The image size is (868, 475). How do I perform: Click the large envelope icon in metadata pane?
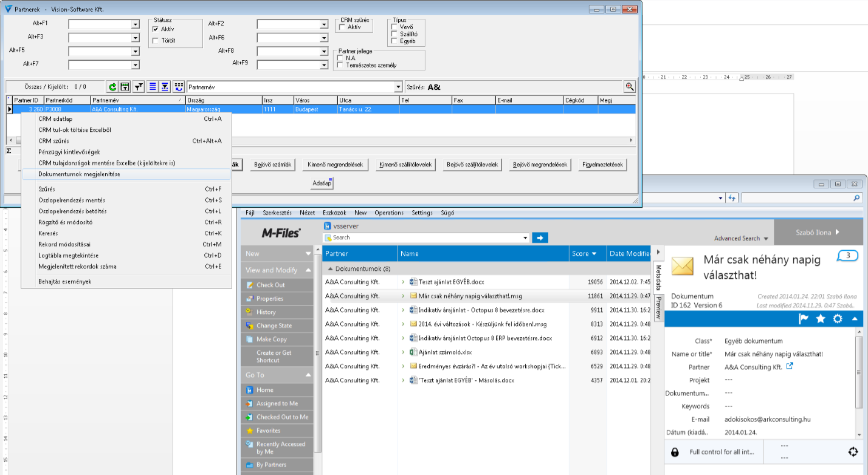[683, 267]
